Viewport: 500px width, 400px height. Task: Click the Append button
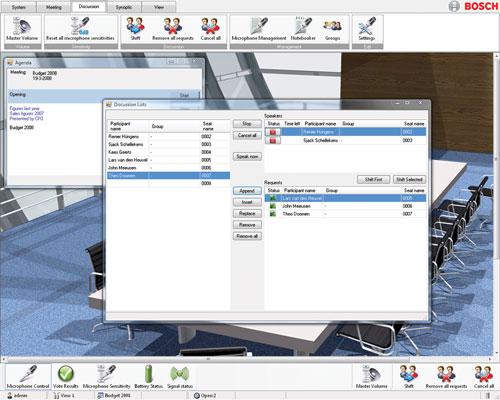(x=247, y=191)
